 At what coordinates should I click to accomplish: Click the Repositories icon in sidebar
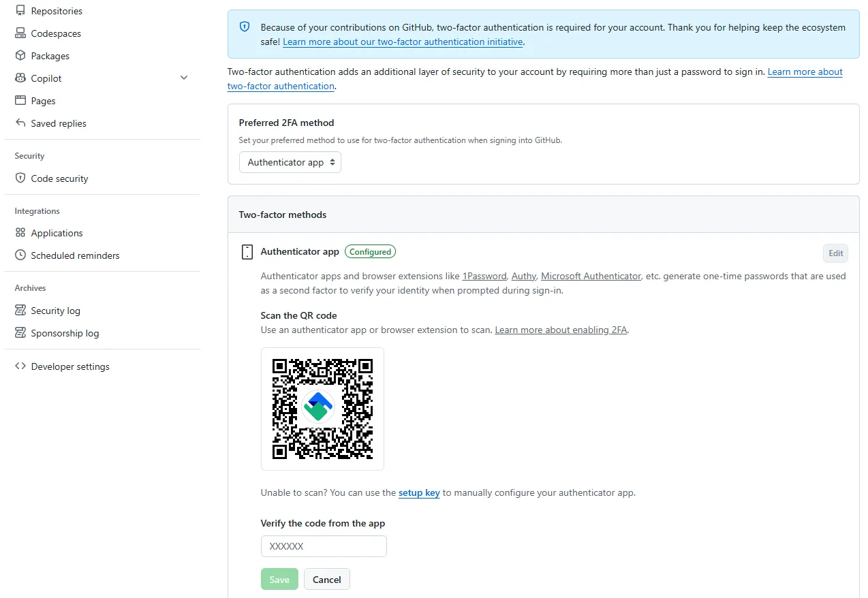[x=20, y=11]
